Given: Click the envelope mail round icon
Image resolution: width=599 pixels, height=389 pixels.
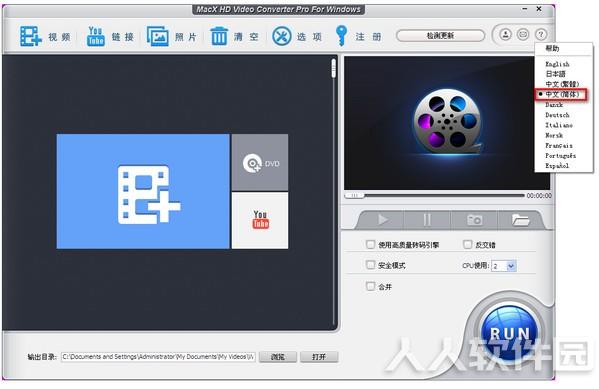Looking at the screenshot, I should pos(523,35).
